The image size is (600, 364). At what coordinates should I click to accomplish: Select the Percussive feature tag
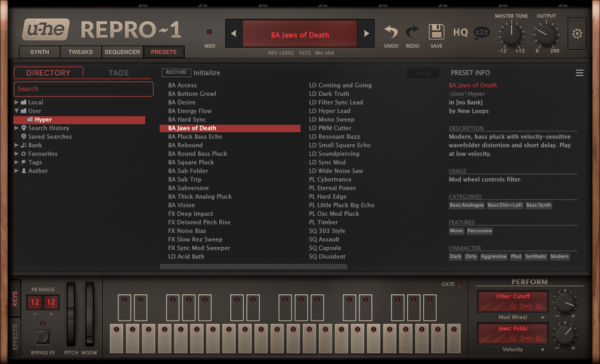click(x=479, y=231)
